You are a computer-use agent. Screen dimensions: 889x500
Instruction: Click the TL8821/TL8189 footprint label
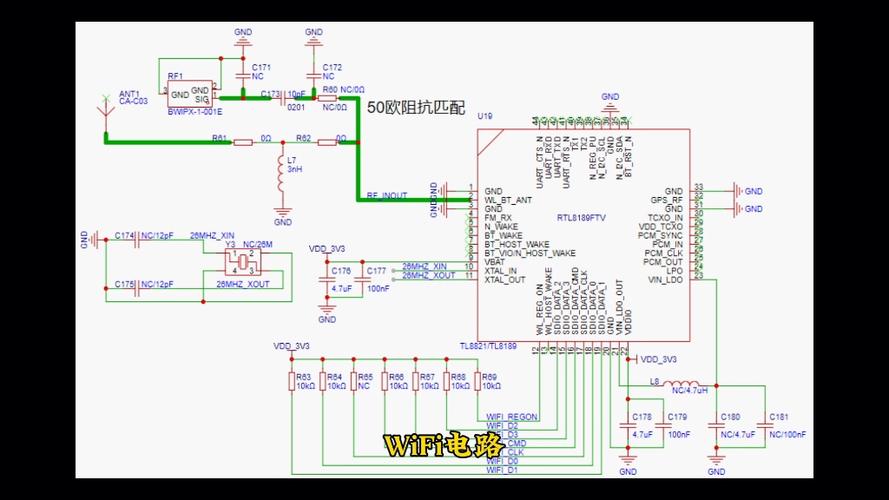[x=488, y=346]
